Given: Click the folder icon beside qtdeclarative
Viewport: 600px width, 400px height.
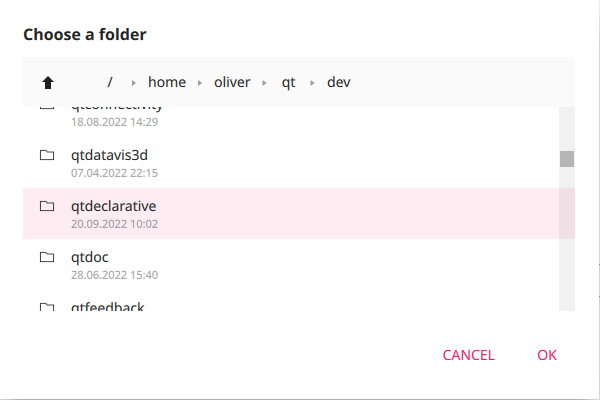Looking at the screenshot, I should click(47, 206).
